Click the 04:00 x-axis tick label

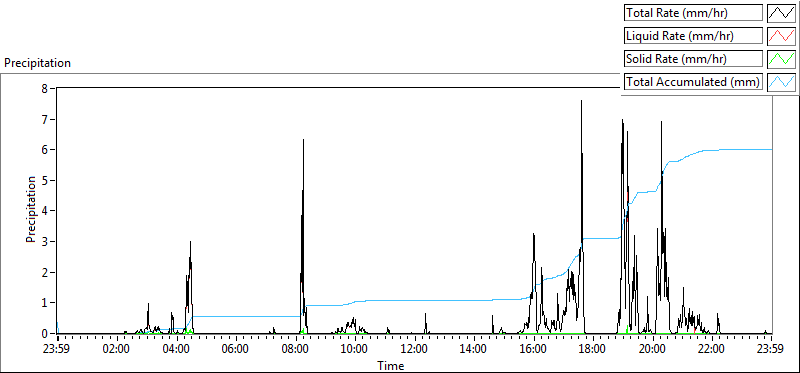click(177, 350)
